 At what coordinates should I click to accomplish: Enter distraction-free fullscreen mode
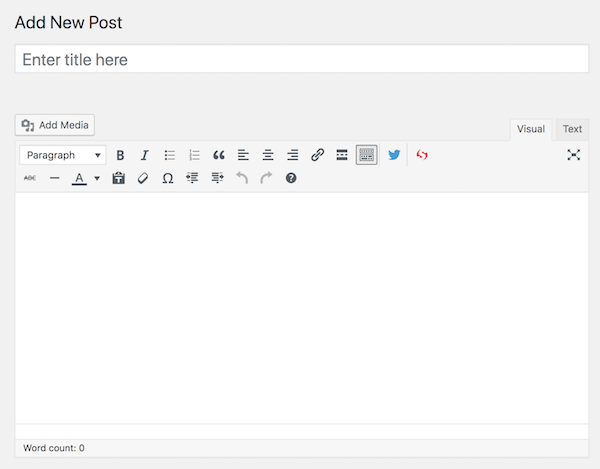coord(574,155)
